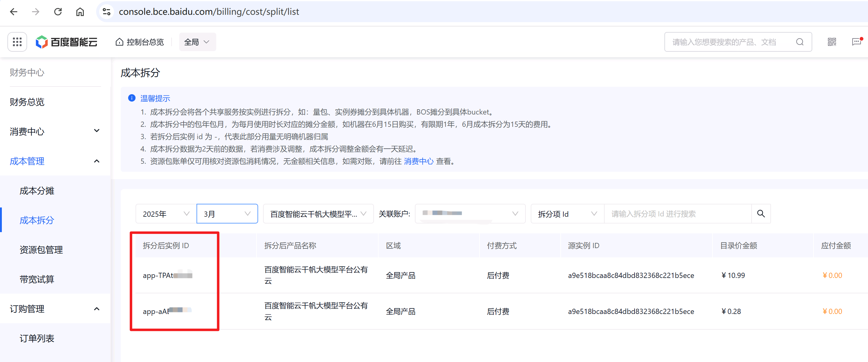Image resolution: width=868 pixels, height=362 pixels.
Task: Click the ¥ 0.28 catalog price cell
Action: (x=731, y=311)
